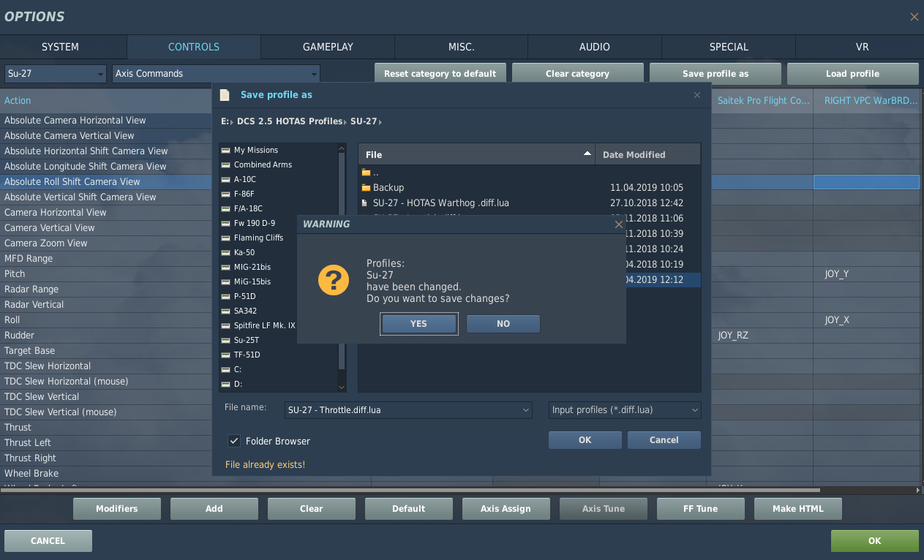The width and height of the screenshot is (924, 560).
Task: Click Reset category to default
Action: tap(440, 74)
